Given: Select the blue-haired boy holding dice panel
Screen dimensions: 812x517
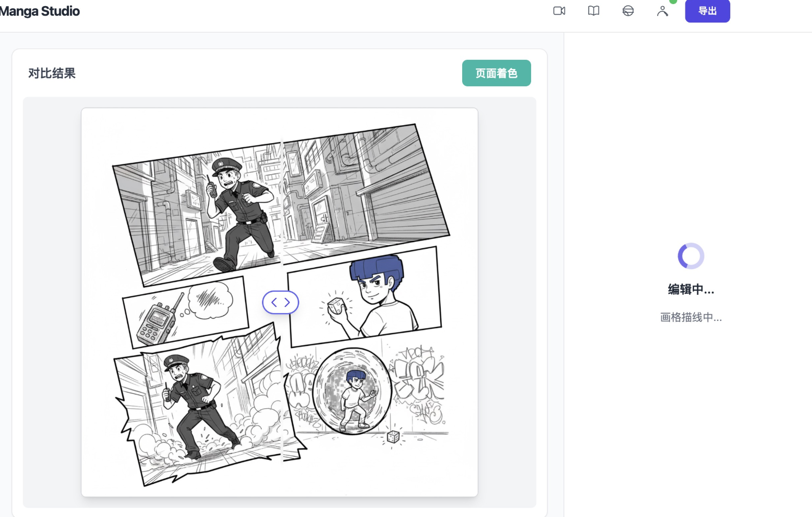Looking at the screenshot, I should 364,297.
